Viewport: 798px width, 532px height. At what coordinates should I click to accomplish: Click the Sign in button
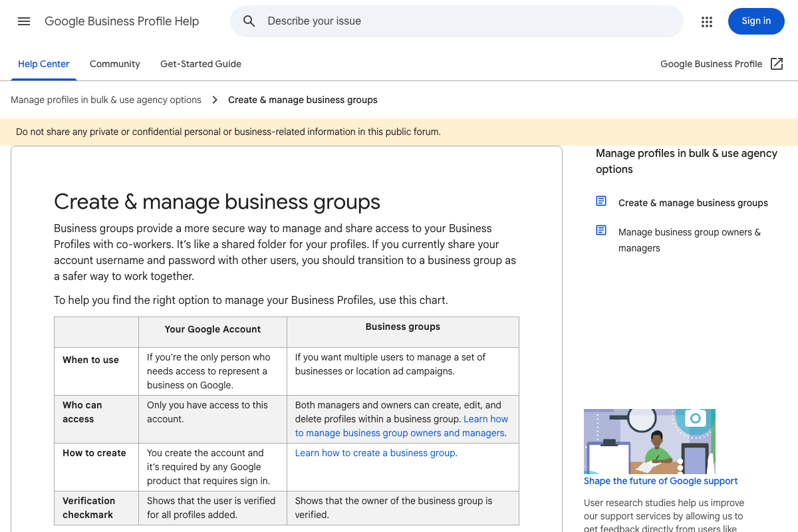756,21
